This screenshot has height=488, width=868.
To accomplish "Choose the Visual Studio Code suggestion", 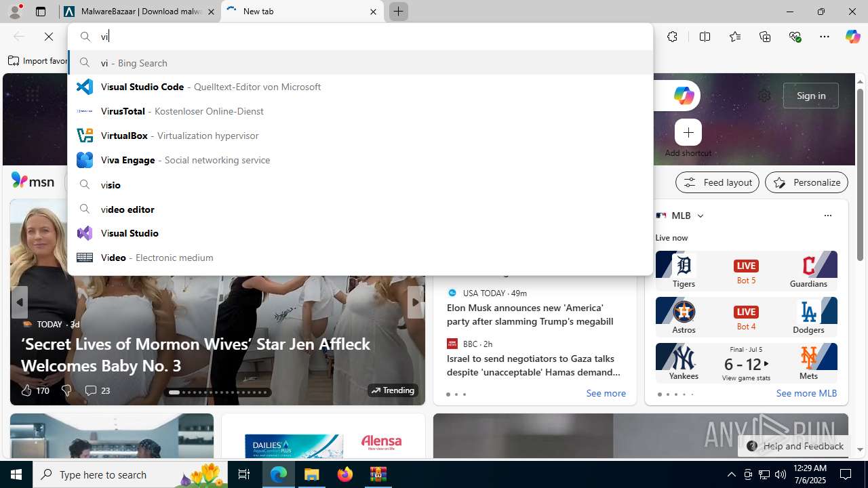I will point(360,87).
